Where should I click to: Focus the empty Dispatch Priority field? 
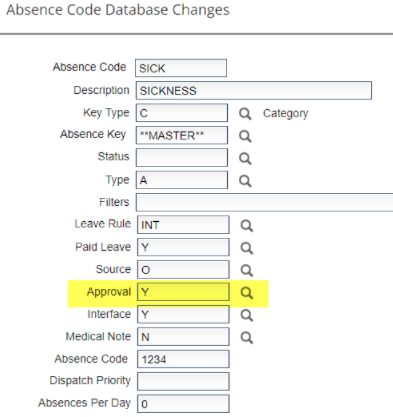183,382
